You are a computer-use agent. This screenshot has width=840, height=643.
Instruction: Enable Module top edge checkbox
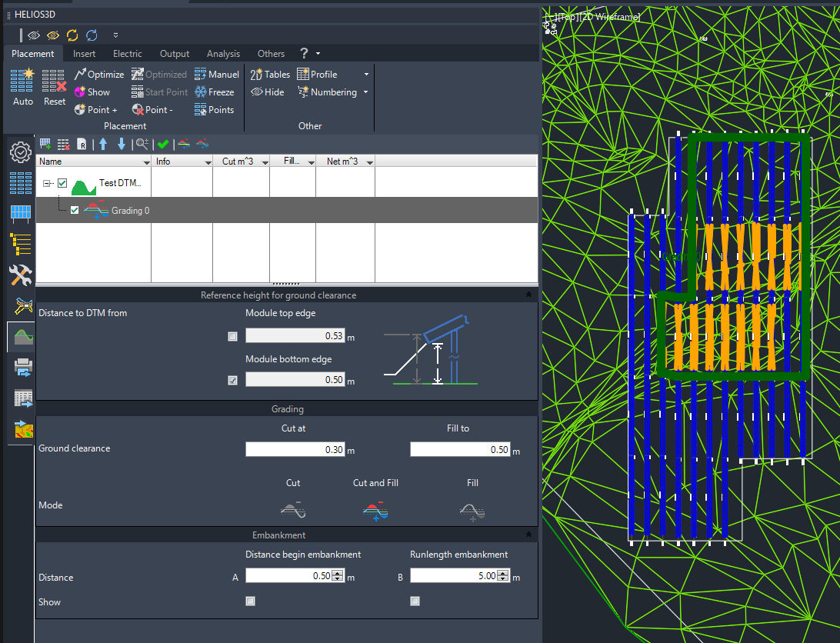click(x=232, y=337)
